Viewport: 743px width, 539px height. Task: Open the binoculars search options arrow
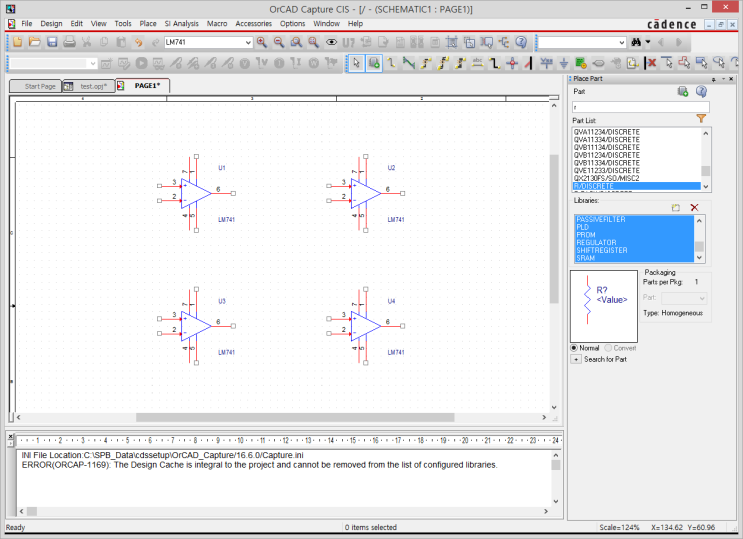(x=648, y=42)
